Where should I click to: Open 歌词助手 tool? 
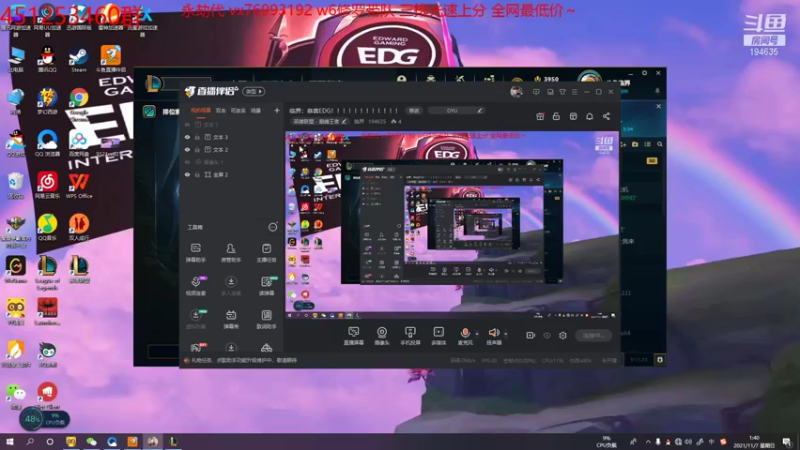tap(266, 319)
